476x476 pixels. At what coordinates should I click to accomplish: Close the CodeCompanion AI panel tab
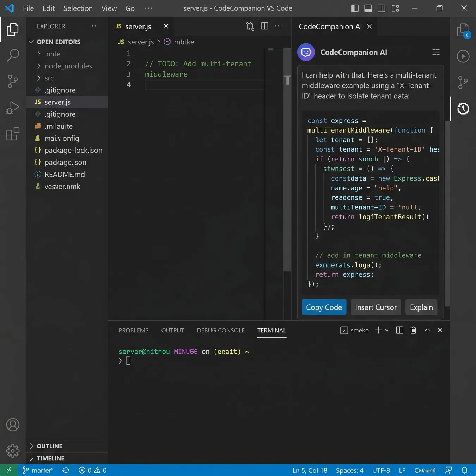click(370, 26)
